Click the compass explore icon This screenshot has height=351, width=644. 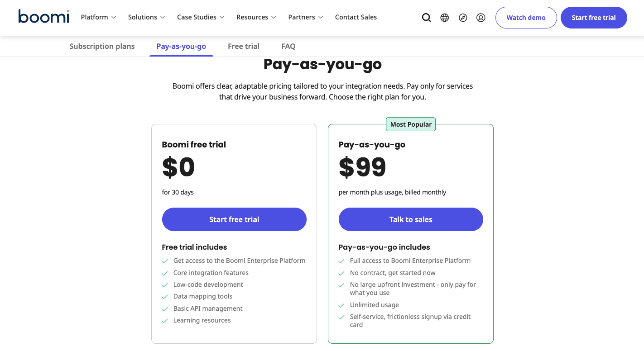pyautogui.click(x=463, y=18)
